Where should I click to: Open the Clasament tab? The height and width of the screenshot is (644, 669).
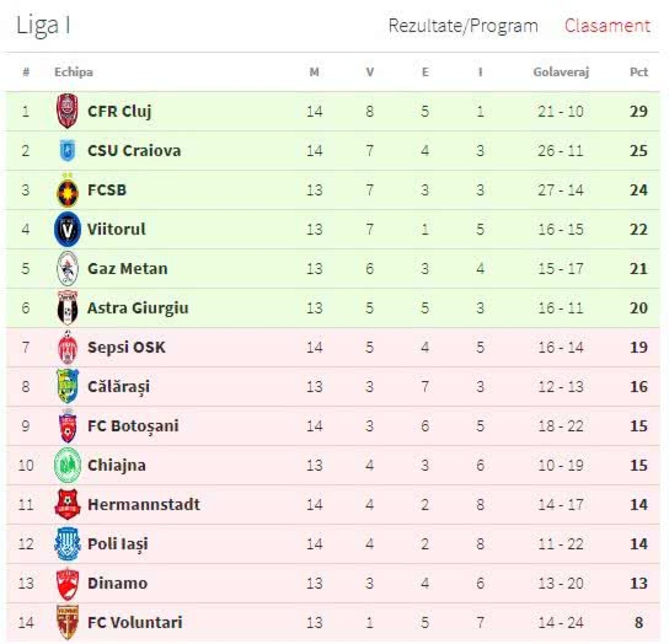pos(607,25)
